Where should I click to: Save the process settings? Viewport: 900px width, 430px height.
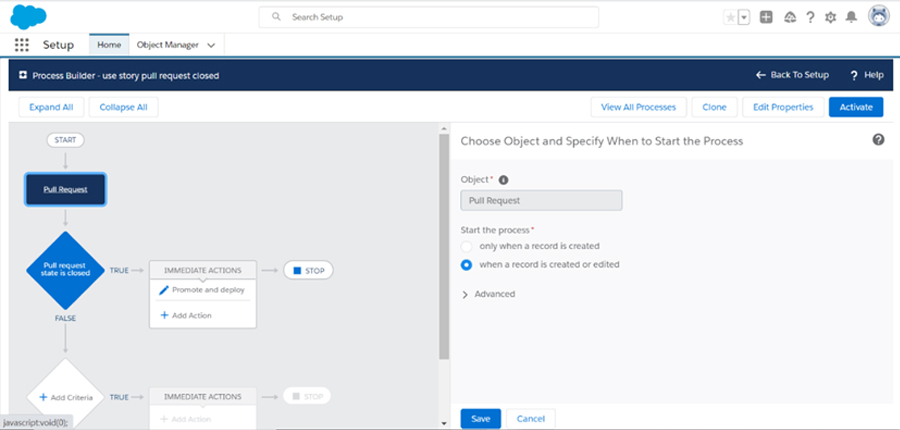480,419
